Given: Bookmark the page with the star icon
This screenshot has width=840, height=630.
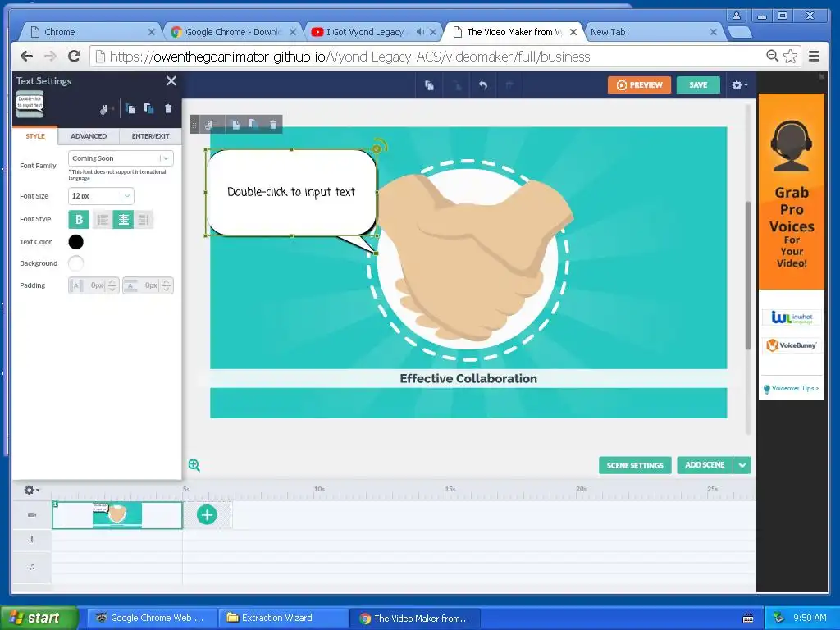Looking at the screenshot, I should (790, 56).
